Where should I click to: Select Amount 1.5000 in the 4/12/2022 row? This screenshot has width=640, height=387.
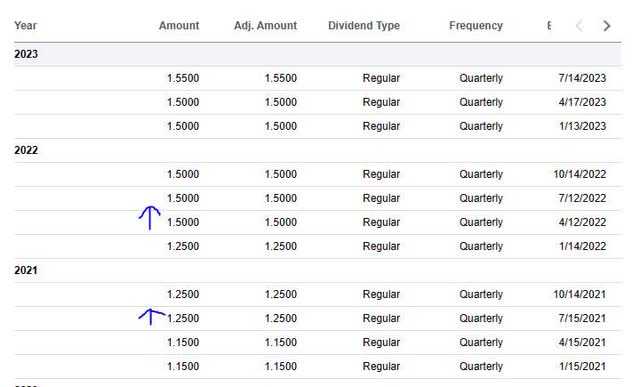(x=183, y=222)
